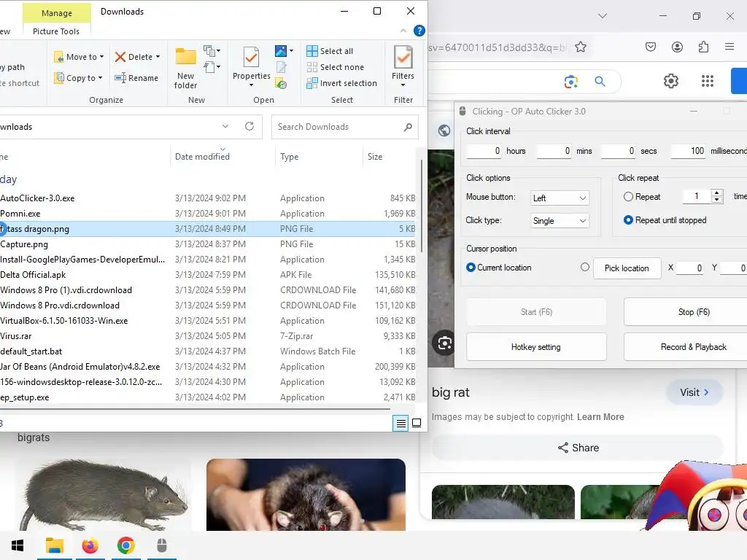Open Firefox Pocket save icon

pyautogui.click(x=651, y=47)
